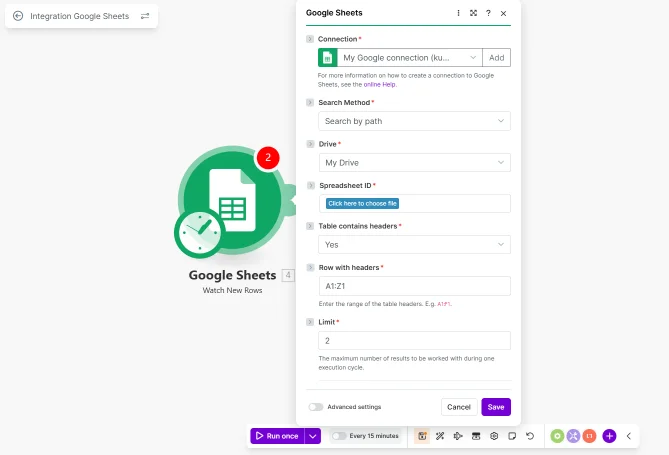This screenshot has height=455, width=669.
Task: Click the Cancel button
Action: (x=459, y=407)
